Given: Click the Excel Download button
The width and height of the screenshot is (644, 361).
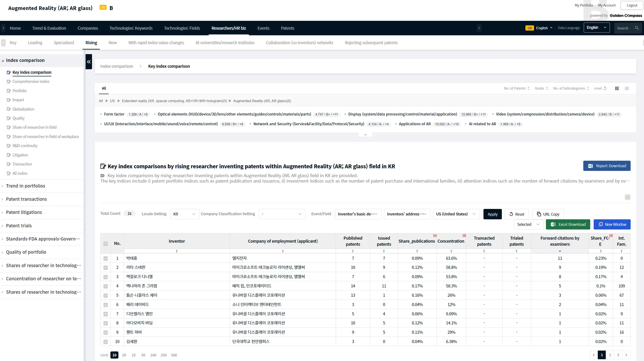Looking at the screenshot, I should pyautogui.click(x=568, y=224).
